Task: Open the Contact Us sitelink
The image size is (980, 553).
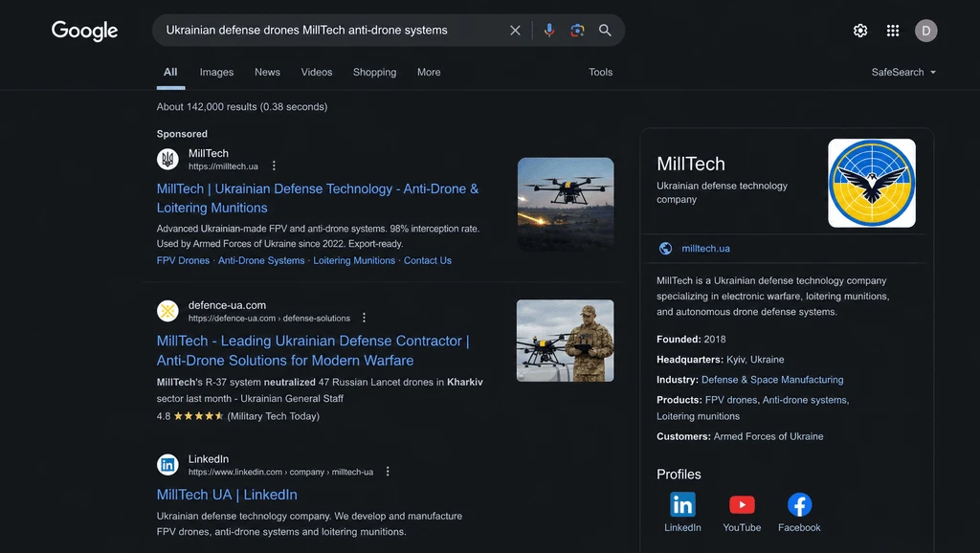Action: [428, 260]
